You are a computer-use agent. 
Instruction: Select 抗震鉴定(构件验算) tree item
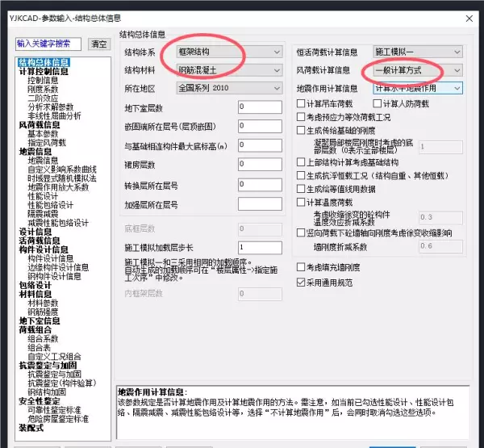(x=62, y=383)
